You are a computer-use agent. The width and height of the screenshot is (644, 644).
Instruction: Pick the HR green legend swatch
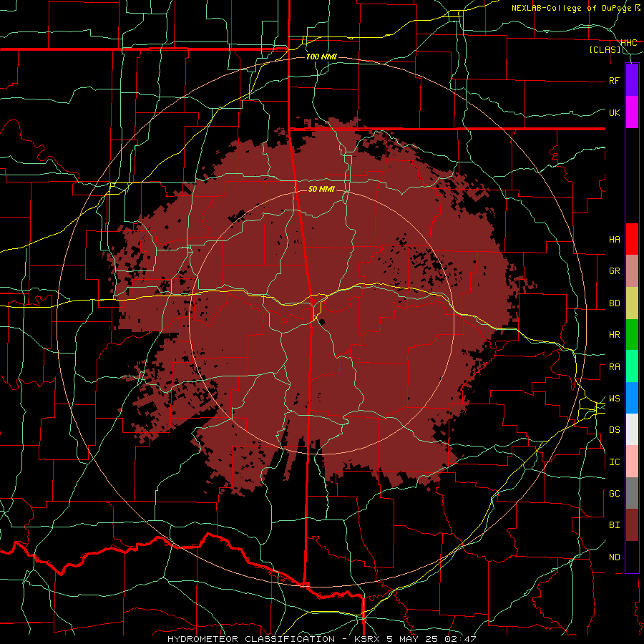632,335
